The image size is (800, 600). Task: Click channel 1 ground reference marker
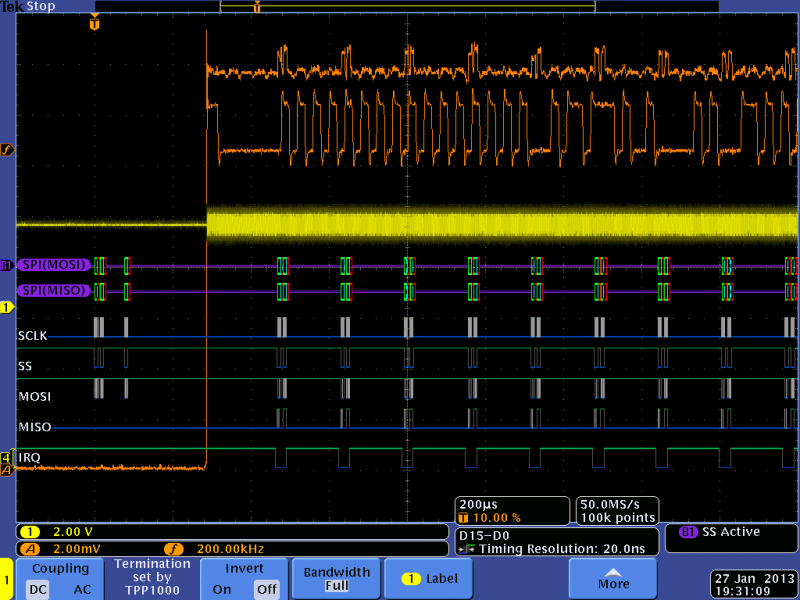point(7,307)
